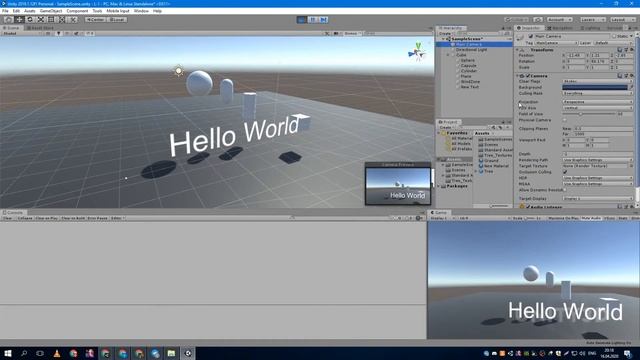The height and width of the screenshot is (360, 640).
Task: Select the Ground material asset
Action: (x=488, y=161)
